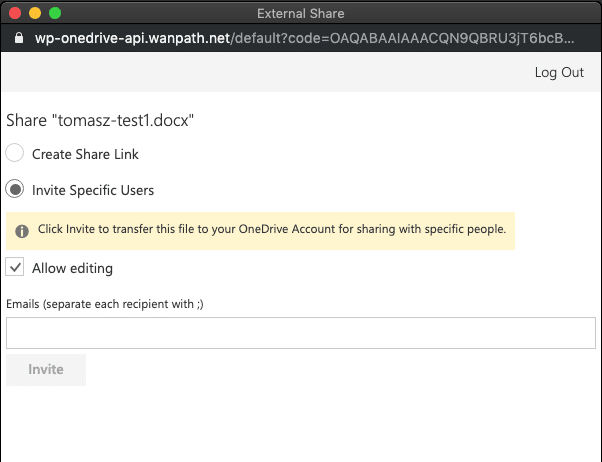Focus the Emails recipient input field
This screenshot has width=602, height=462.
tap(300, 333)
